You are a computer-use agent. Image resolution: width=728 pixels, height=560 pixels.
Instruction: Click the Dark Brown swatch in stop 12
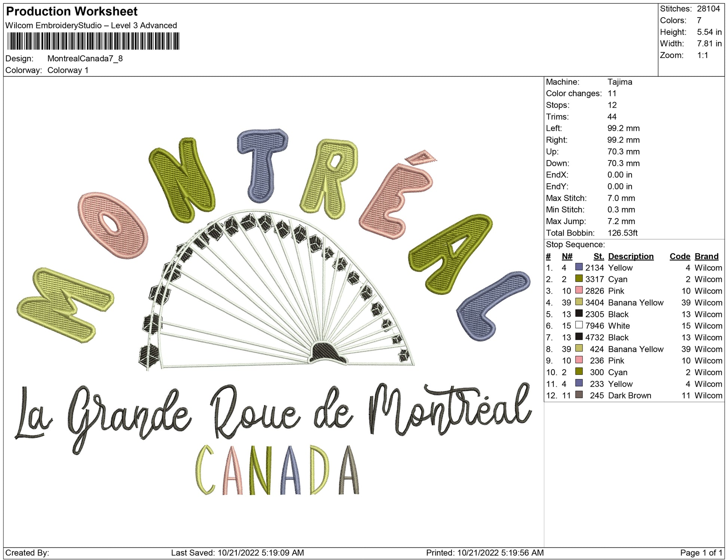579,395
